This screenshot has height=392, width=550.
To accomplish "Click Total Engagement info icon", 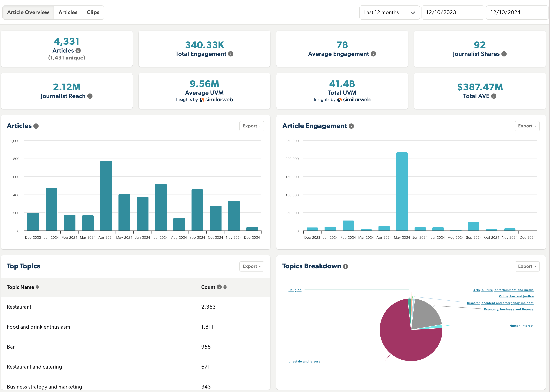I will click(231, 54).
